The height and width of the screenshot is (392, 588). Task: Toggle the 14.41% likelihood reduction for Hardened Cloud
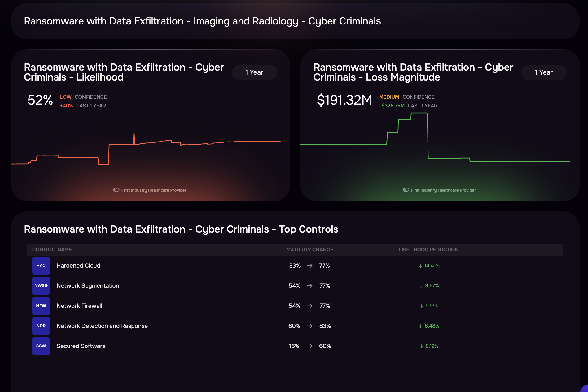click(x=429, y=265)
